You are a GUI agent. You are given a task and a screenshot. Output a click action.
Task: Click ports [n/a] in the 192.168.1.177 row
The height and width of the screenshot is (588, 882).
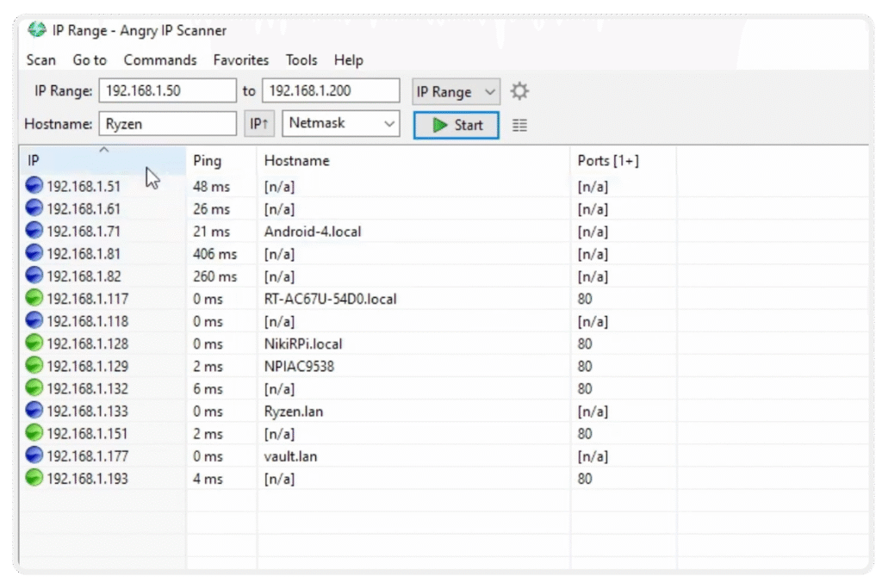(593, 456)
